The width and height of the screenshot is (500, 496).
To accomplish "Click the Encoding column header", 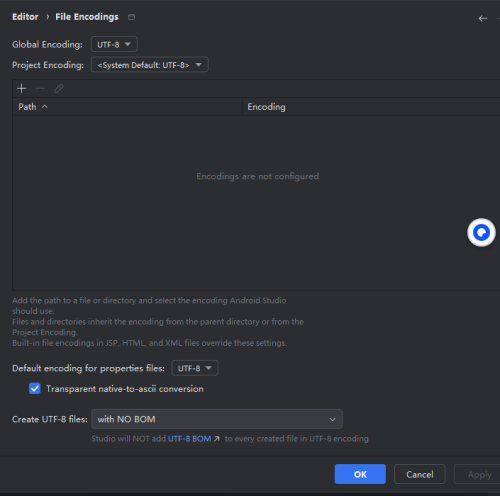I will coord(266,107).
